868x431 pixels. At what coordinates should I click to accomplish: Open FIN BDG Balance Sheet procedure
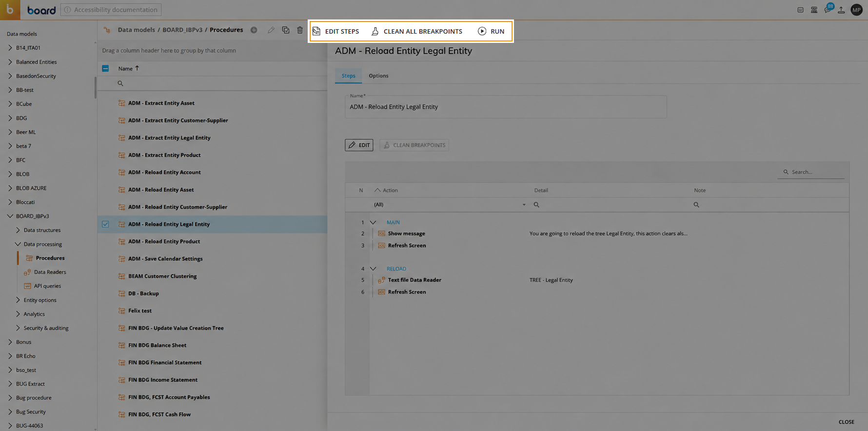pyautogui.click(x=157, y=345)
